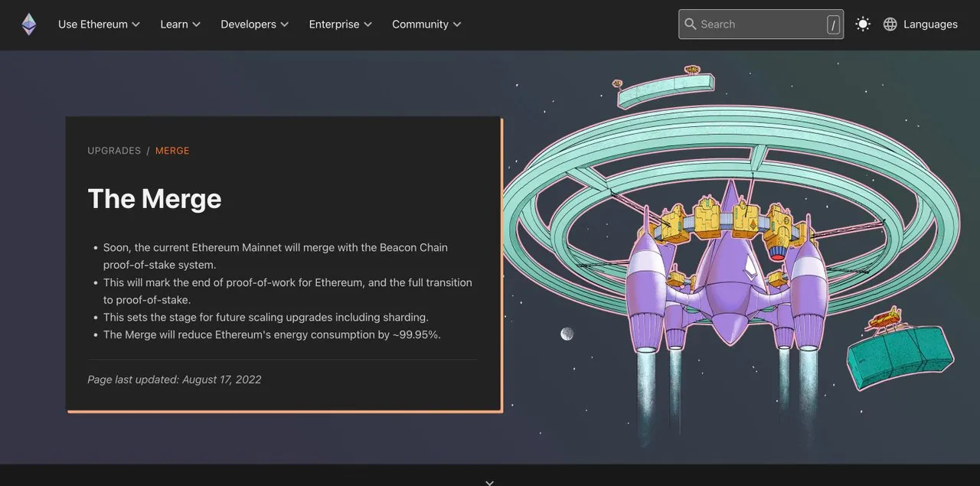980x486 pixels.
Task: Open the Languages link
Action: point(930,24)
